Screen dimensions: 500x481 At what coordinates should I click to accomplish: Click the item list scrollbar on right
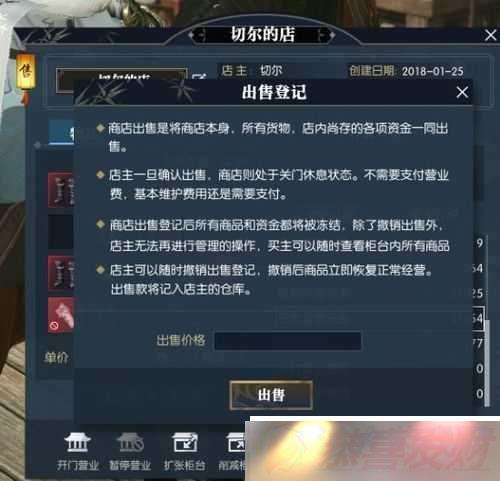click(487, 363)
